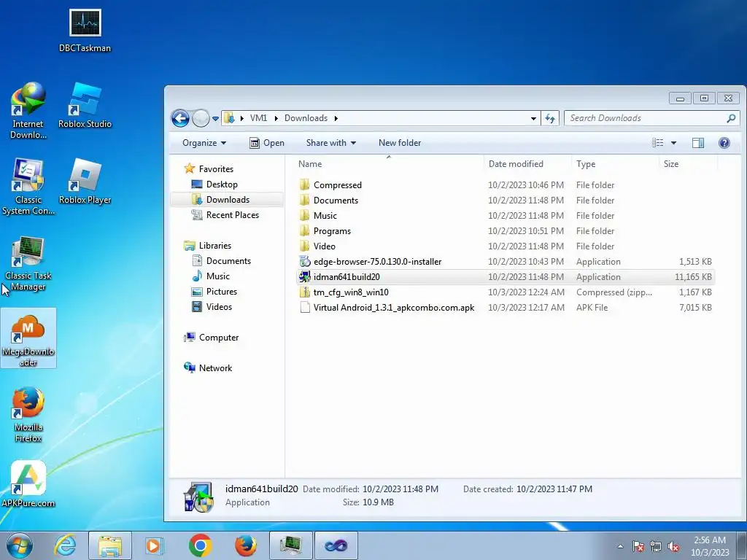Switch to the infinity-logo taskbar app
This screenshot has height=560, width=747.
click(x=336, y=545)
